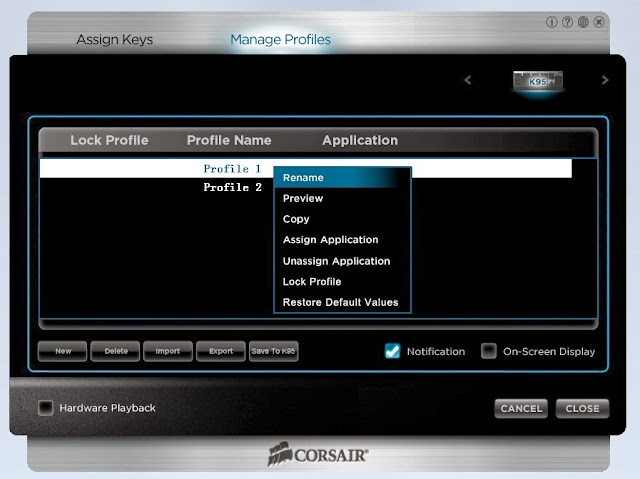Select Assign Application menu entry
This screenshot has width=640, height=479.
click(342, 240)
